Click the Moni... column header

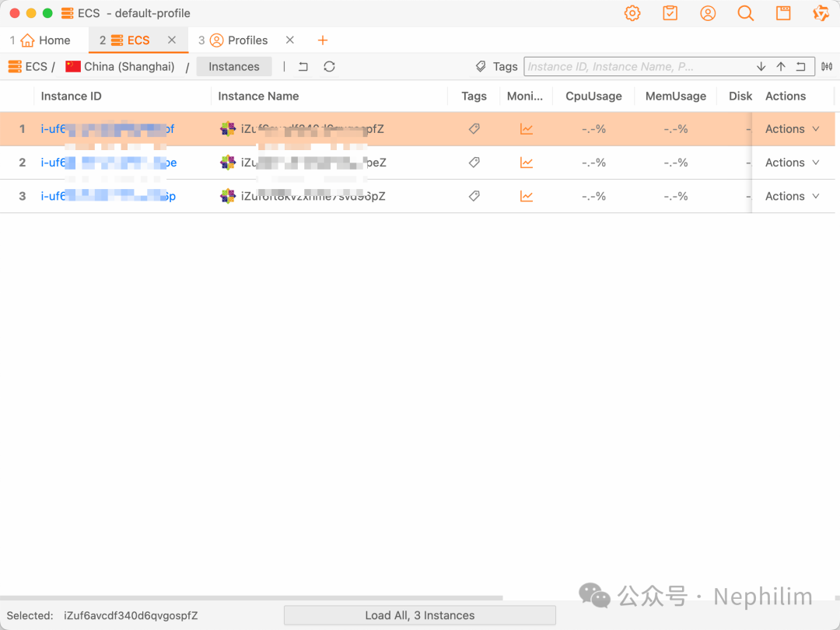(525, 96)
